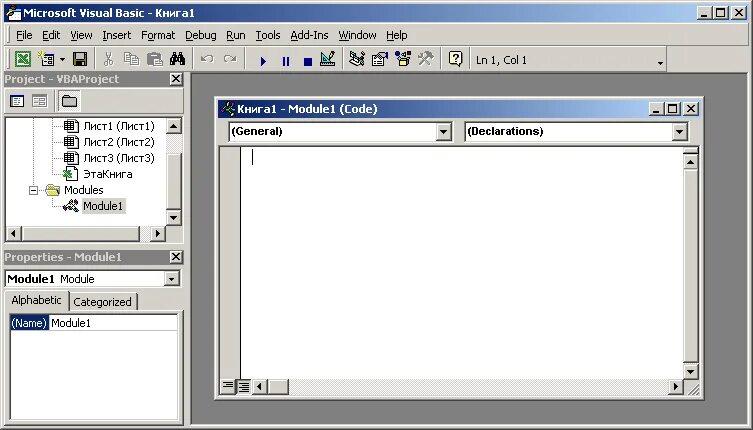Open the Format menu
The width and height of the screenshot is (753, 430).
[158, 36]
